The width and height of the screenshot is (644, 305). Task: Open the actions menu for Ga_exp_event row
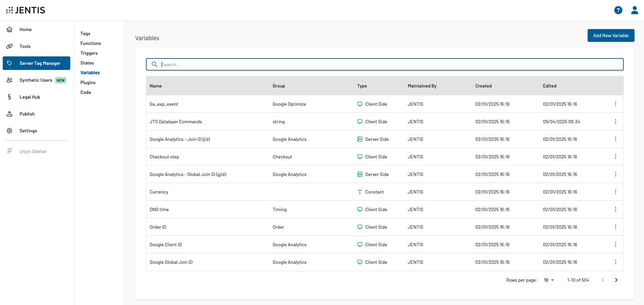tap(615, 104)
